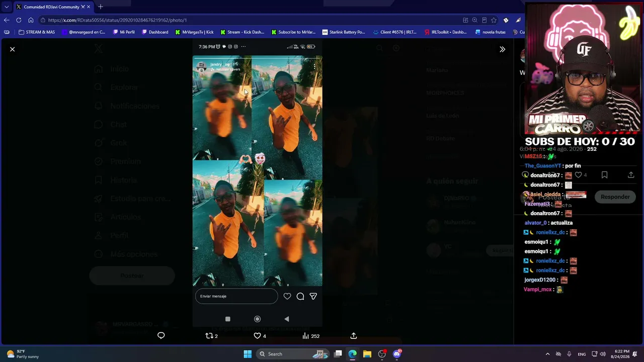Show hidden system tray icons
Screen dimensions: 644x362
tap(548, 354)
